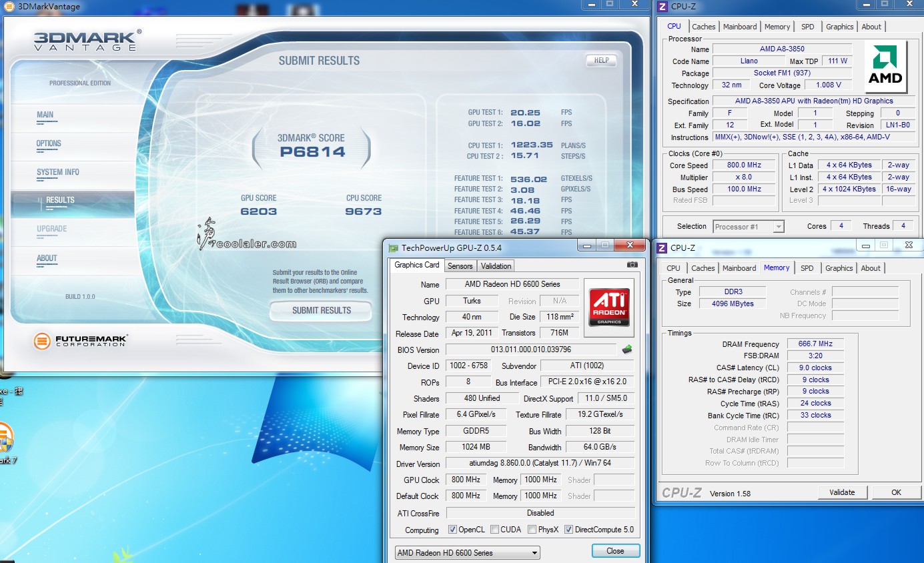
Task: Click the Core Speed value 800.0 MHz
Action: click(x=744, y=165)
